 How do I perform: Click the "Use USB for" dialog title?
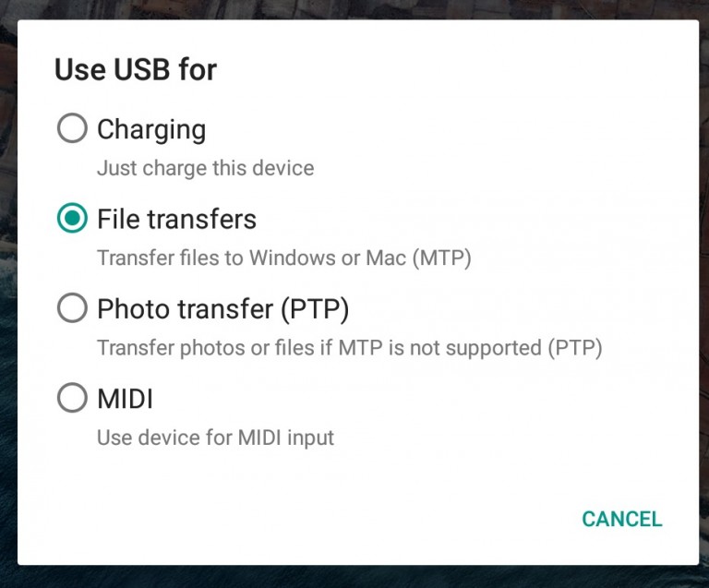click(x=136, y=69)
